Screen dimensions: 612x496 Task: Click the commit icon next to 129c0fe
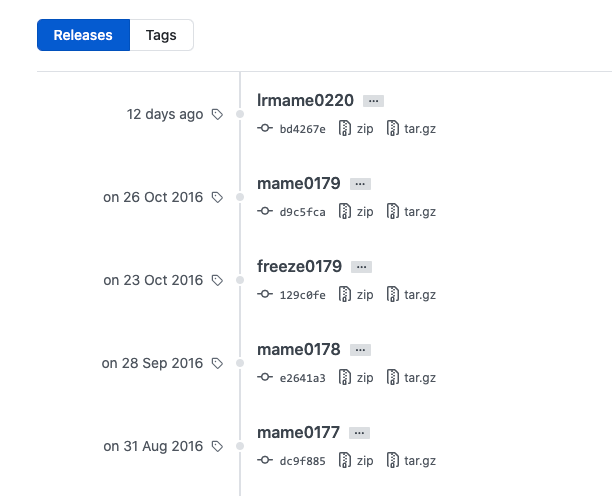click(x=265, y=294)
